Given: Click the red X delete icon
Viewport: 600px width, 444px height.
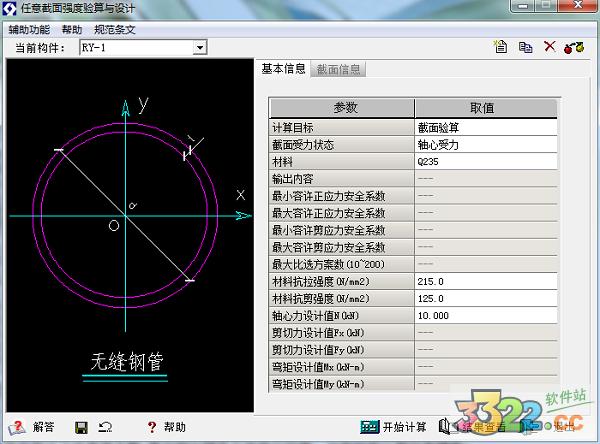Looking at the screenshot, I should coord(549,47).
